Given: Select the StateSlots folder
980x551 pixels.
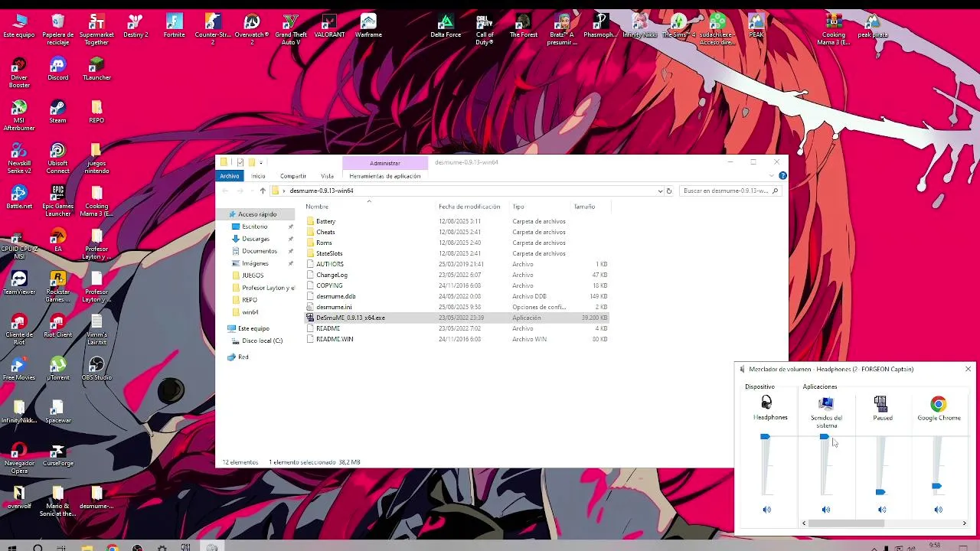Looking at the screenshot, I should (x=329, y=253).
